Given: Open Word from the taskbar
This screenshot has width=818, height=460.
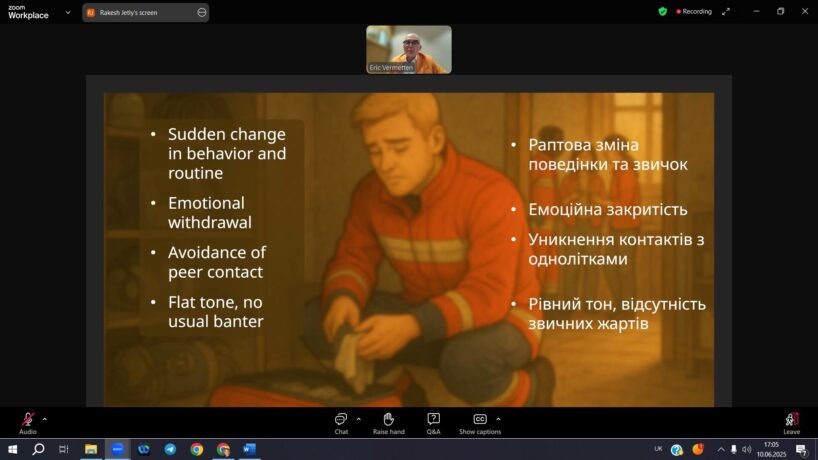Looking at the screenshot, I should [249, 449].
